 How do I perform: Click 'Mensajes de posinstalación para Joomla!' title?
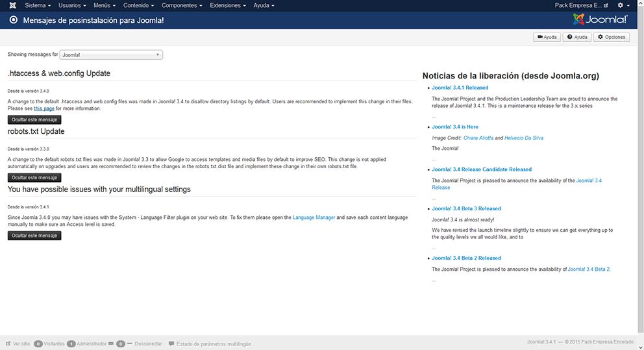tap(93, 20)
